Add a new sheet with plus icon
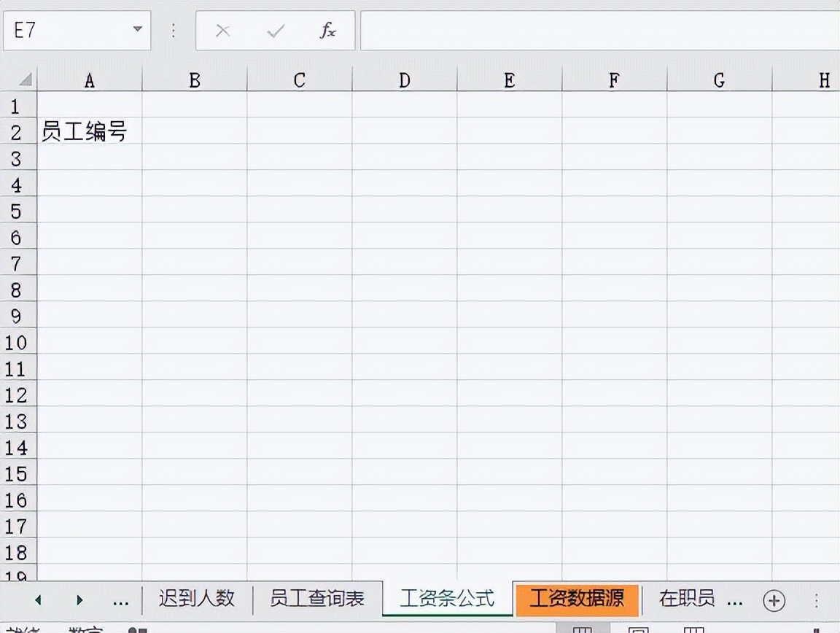This screenshot has width=840, height=633. (x=774, y=600)
